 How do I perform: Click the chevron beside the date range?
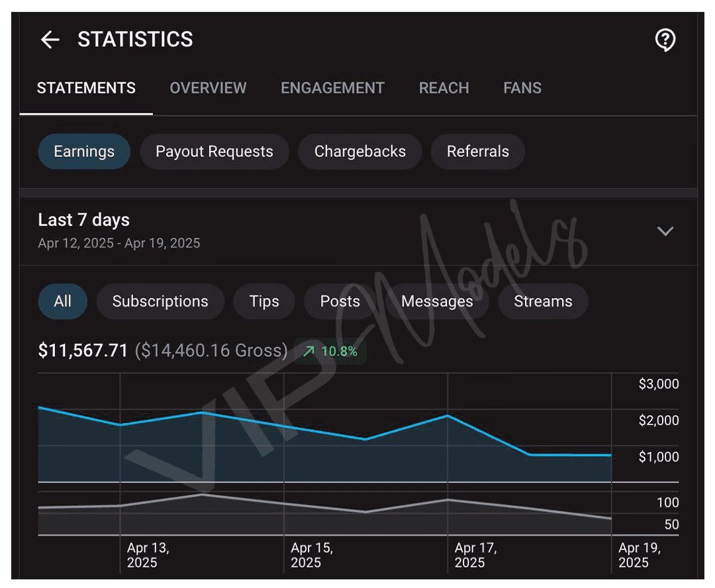(665, 231)
